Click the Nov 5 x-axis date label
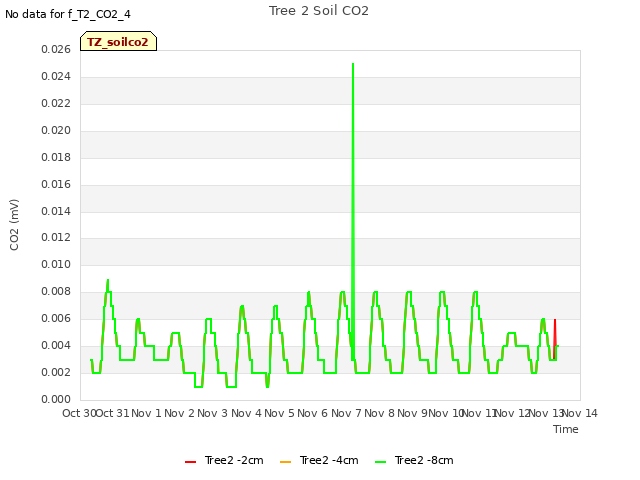This screenshot has height=480, width=640. [279, 413]
